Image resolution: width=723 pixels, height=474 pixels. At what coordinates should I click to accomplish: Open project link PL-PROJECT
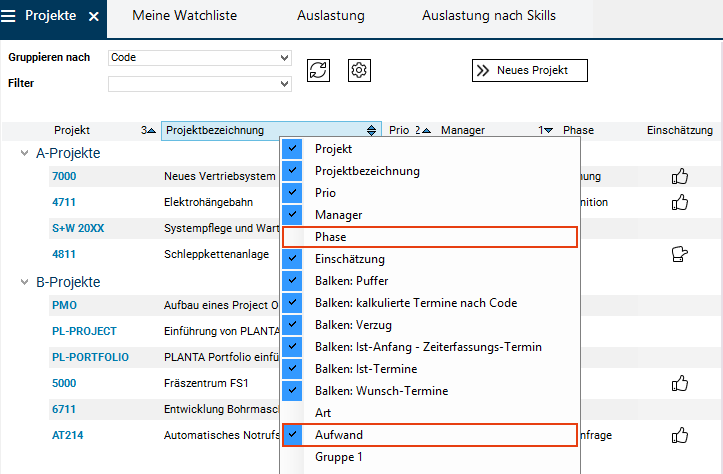[x=84, y=331]
